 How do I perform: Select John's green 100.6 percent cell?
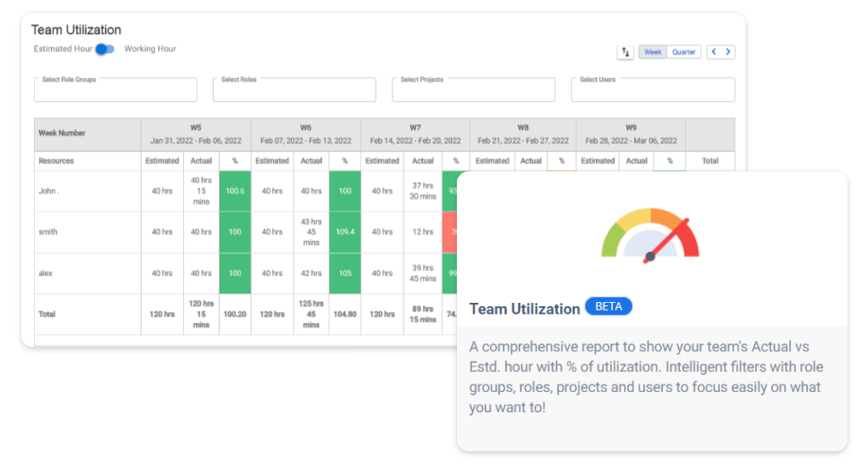pyautogui.click(x=235, y=192)
